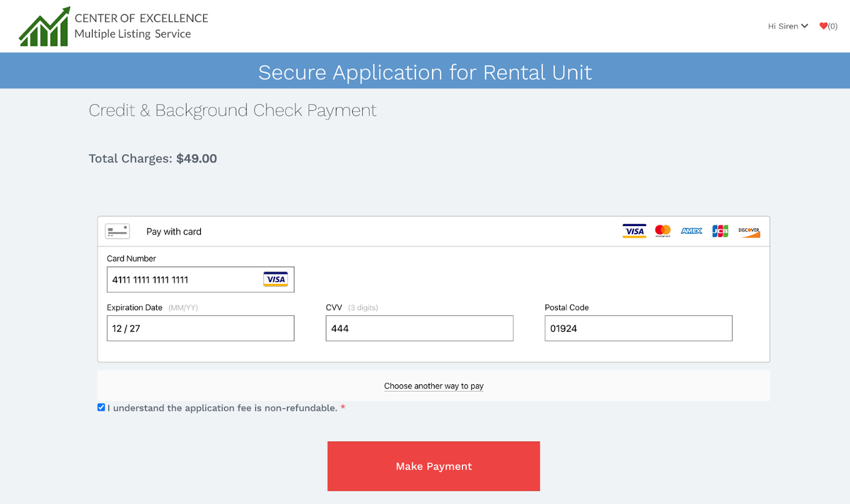
Task: Click the Center of Excellence title text
Action: pos(141,18)
